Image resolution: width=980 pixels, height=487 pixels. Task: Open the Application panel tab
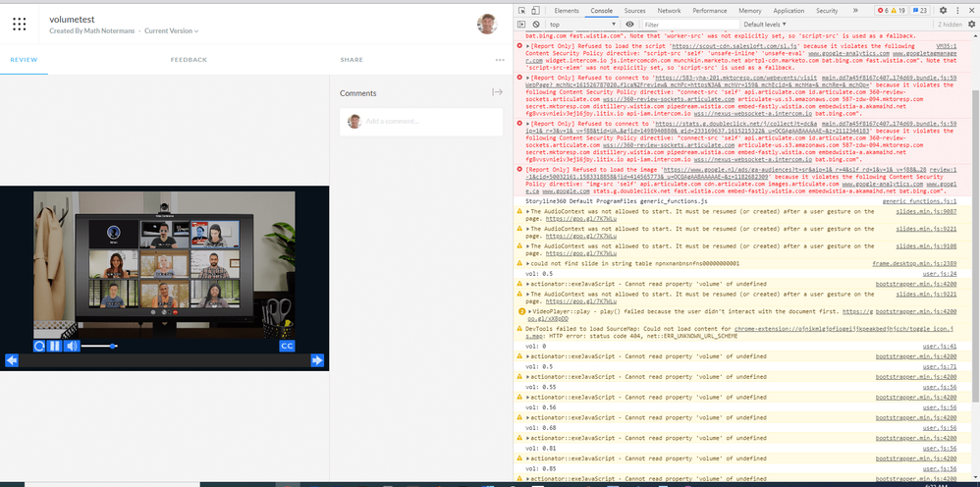(789, 11)
